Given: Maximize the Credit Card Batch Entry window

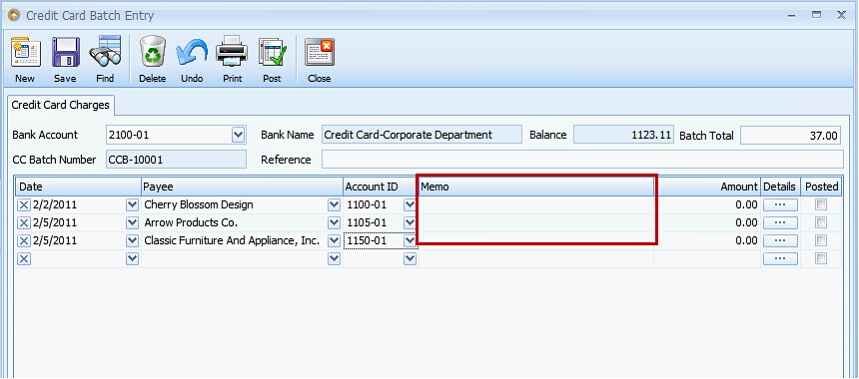Looking at the screenshot, I should 816,15.
